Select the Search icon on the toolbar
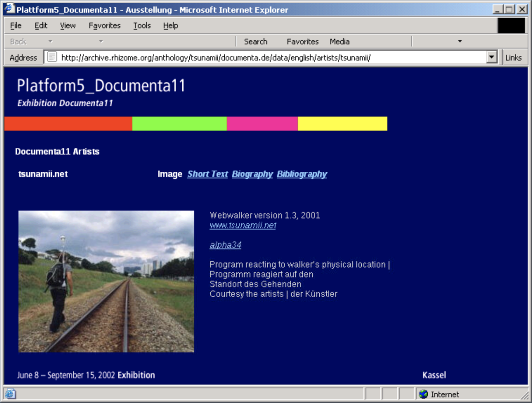 tap(256, 41)
